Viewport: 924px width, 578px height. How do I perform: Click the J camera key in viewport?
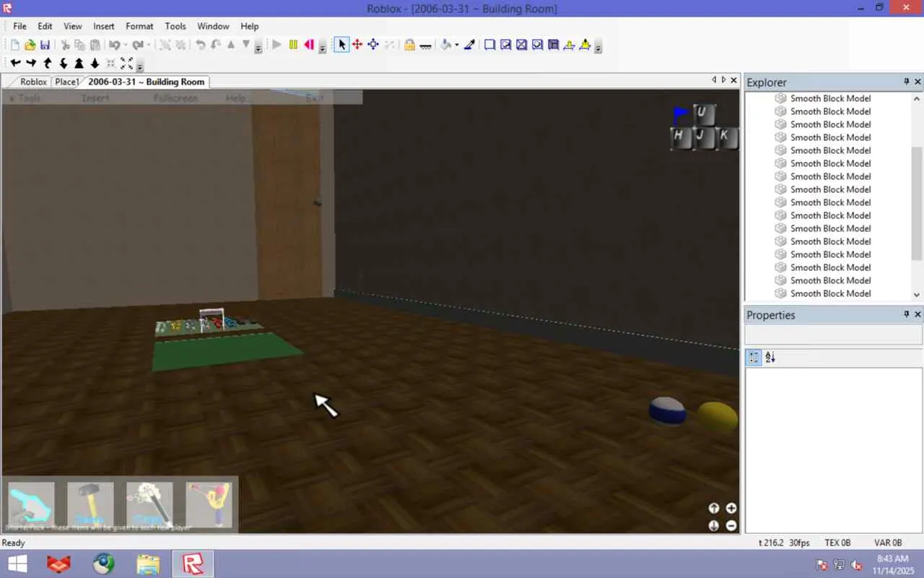[x=704, y=138]
